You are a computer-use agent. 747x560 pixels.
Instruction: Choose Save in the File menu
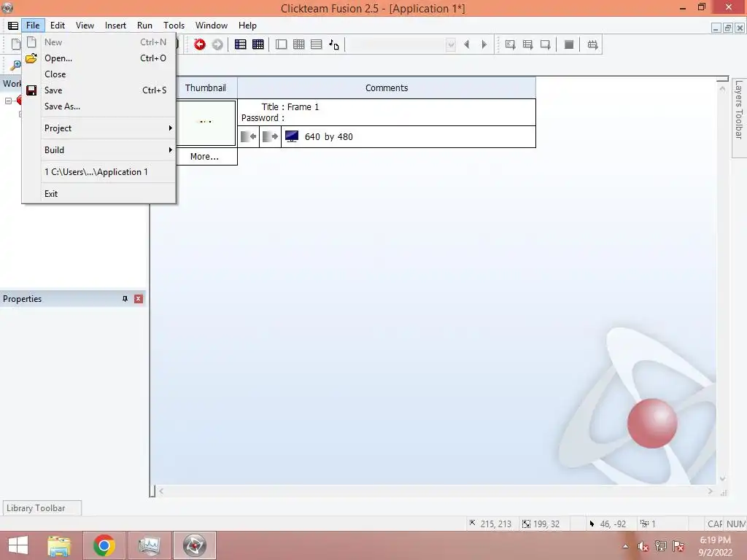coord(99,90)
